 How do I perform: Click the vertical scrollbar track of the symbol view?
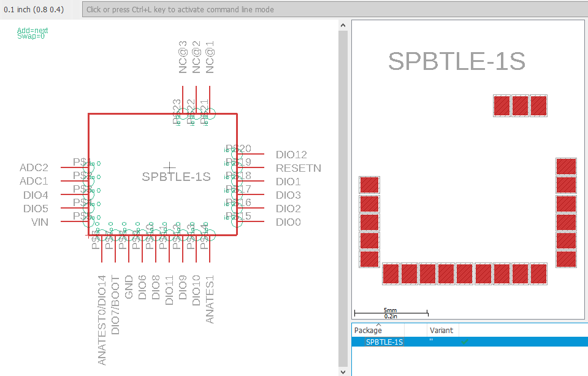343,198
